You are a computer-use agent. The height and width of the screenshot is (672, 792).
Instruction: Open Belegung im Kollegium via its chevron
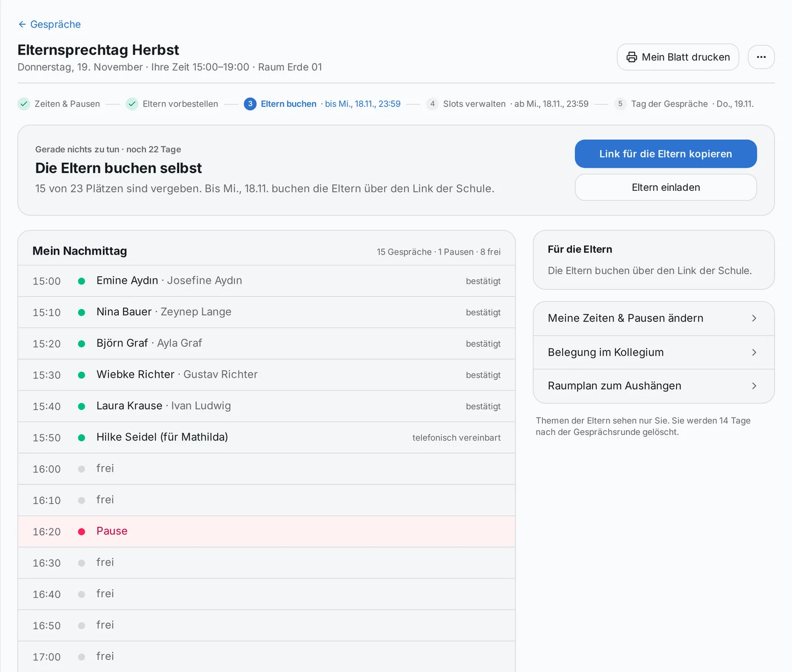pos(754,352)
